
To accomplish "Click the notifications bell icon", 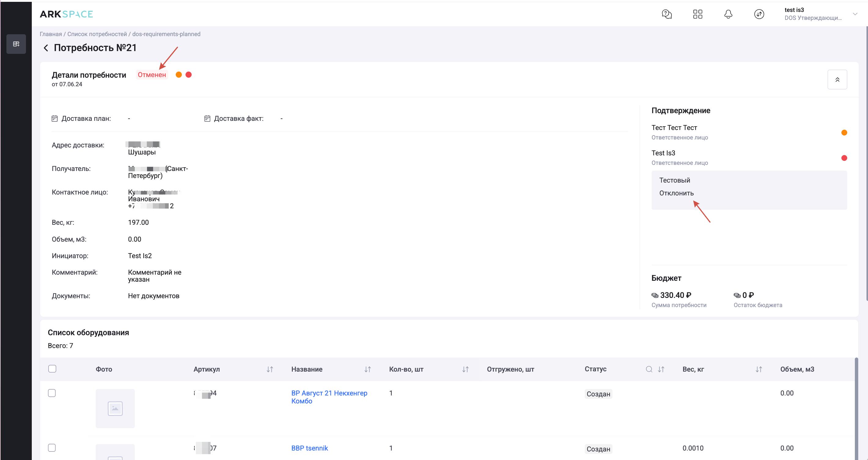I will coord(728,14).
